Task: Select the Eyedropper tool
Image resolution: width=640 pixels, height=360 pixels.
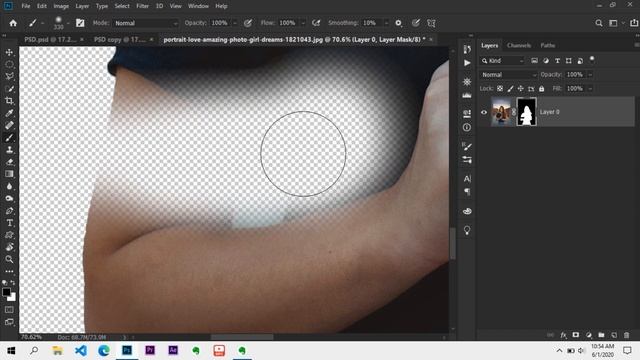Action: click(x=9, y=113)
